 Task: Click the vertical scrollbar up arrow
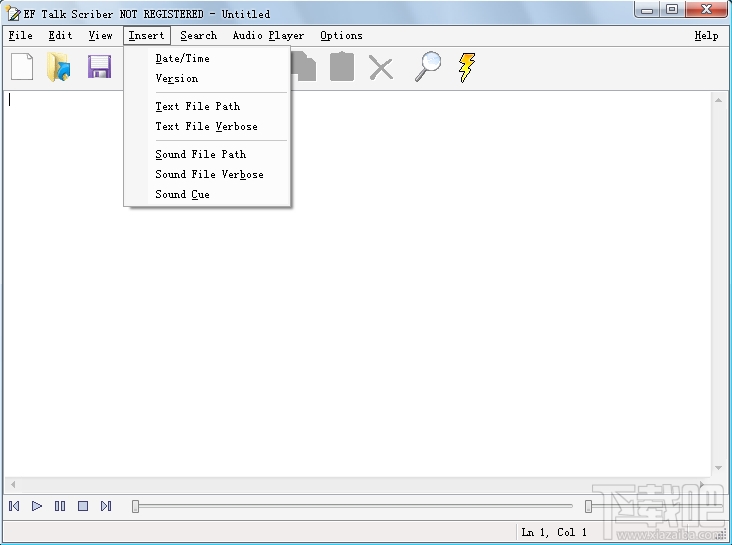[x=718, y=100]
